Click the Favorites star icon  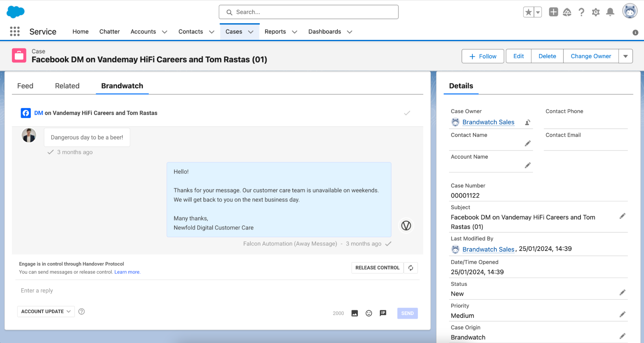tap(528, 12)
